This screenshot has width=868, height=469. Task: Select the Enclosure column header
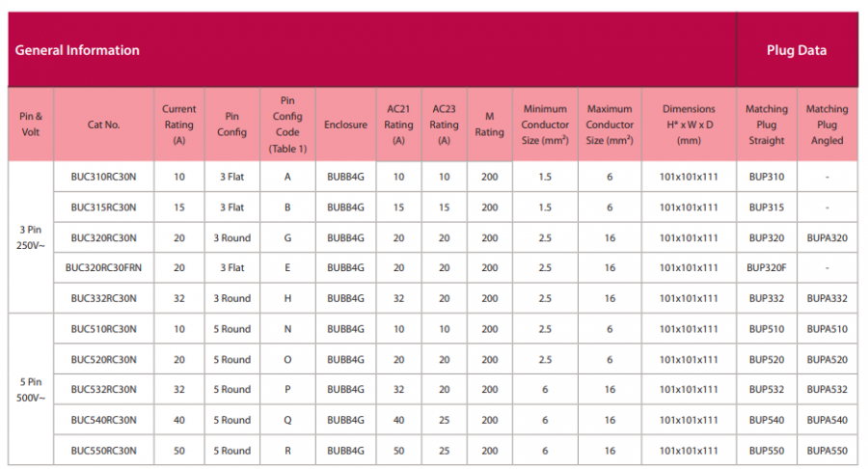pyautogui.click(x=345, y=124)
